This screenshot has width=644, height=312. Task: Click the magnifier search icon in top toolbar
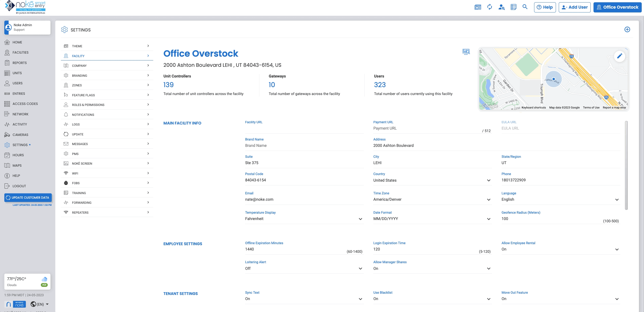[525, 7]
